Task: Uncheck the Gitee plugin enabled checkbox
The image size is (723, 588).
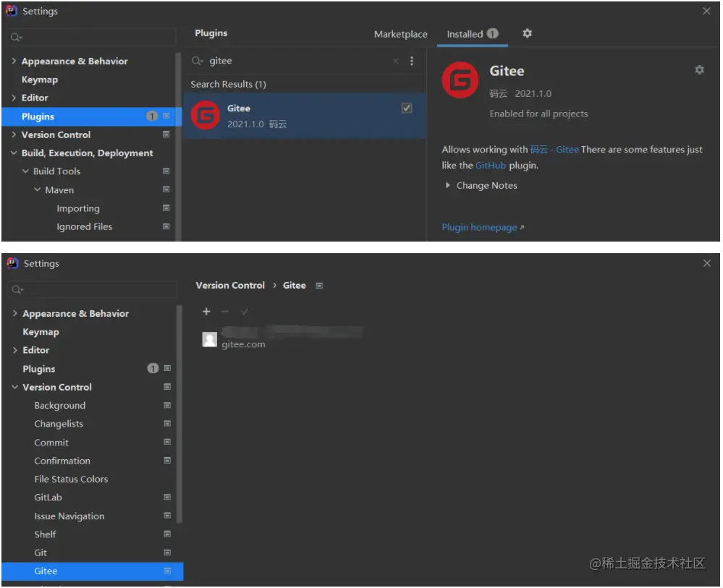Action: [406, 108]
